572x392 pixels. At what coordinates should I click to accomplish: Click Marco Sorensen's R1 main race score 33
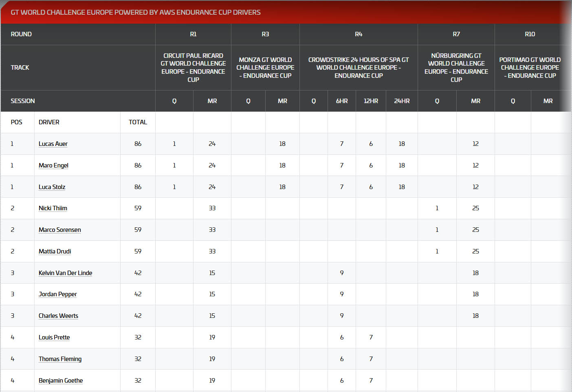212,230
